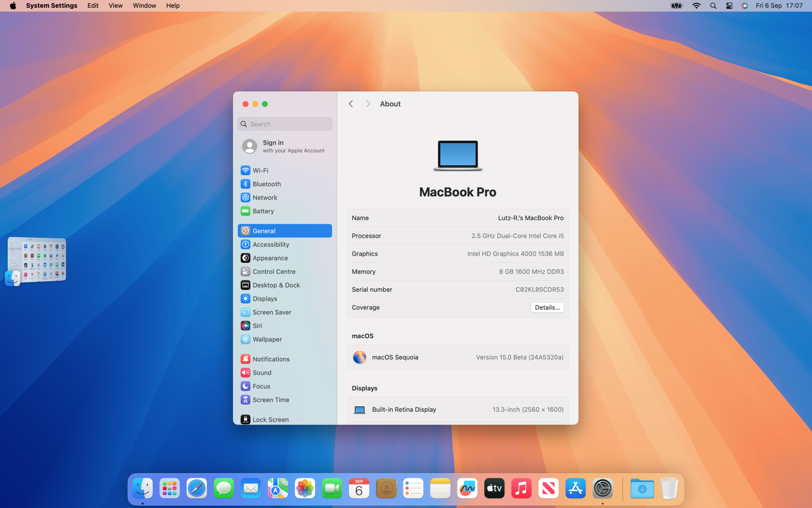Click the Coverage Details… button
This screenshot has width=812, height=508.
coord(547,308)
